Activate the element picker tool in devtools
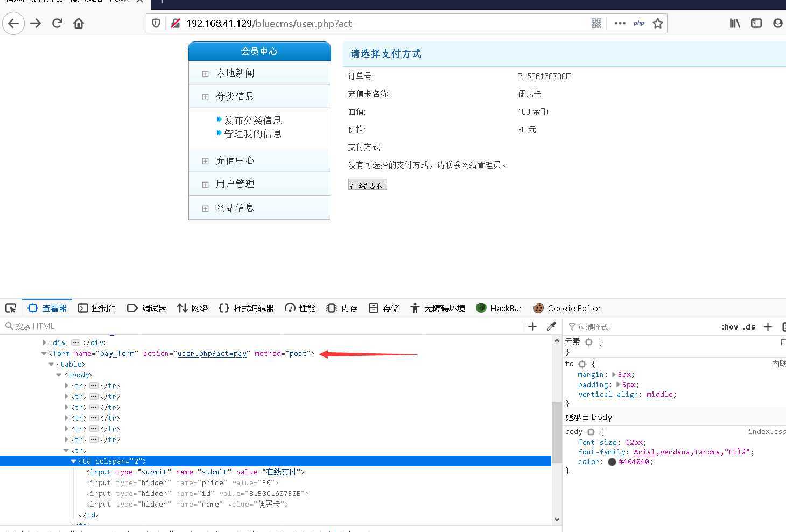Screen dimensions: 786x532 (11, 308)
